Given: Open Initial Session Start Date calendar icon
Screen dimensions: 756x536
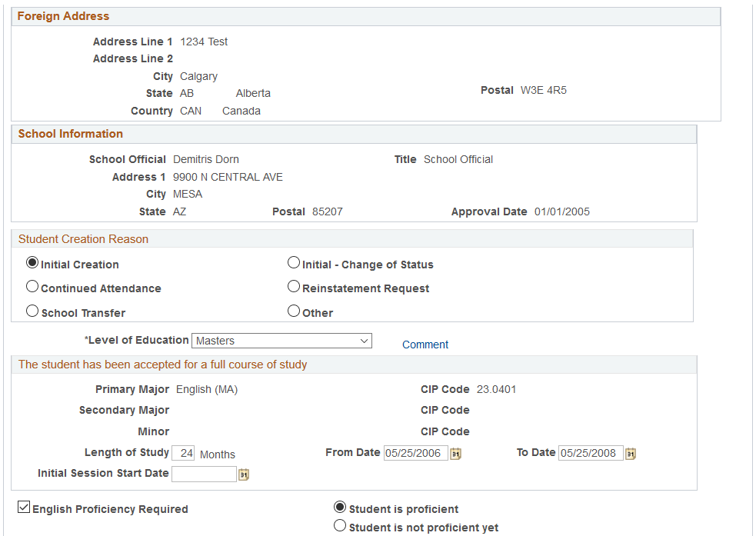Looking at the screenshot, I should 244,474.
